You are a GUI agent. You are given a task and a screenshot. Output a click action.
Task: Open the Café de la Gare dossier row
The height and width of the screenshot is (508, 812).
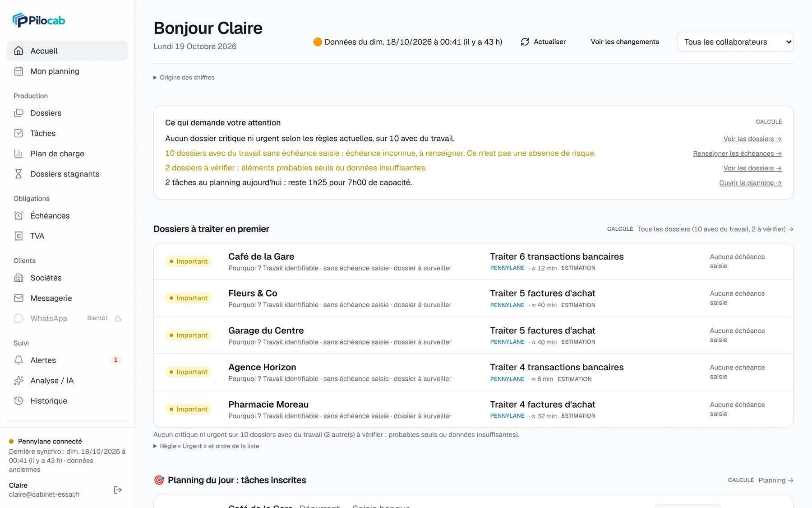click(x=473, y=261)
